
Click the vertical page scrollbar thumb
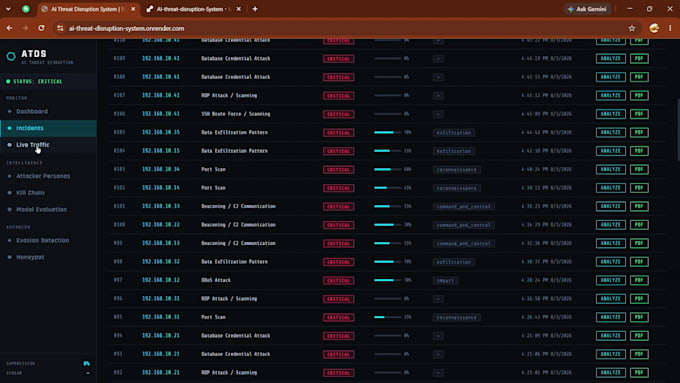point(677,129)
